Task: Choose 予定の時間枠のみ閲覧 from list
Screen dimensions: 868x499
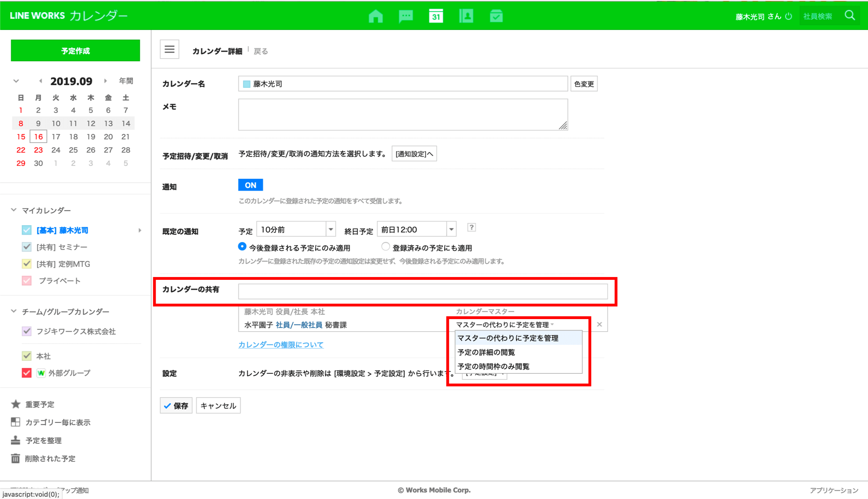Action: pos(493,366)
